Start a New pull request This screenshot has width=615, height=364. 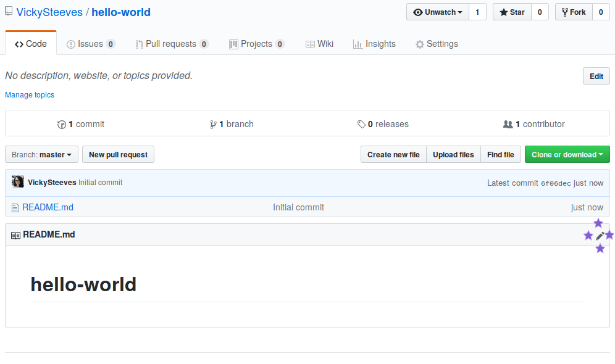pos(118,154)
